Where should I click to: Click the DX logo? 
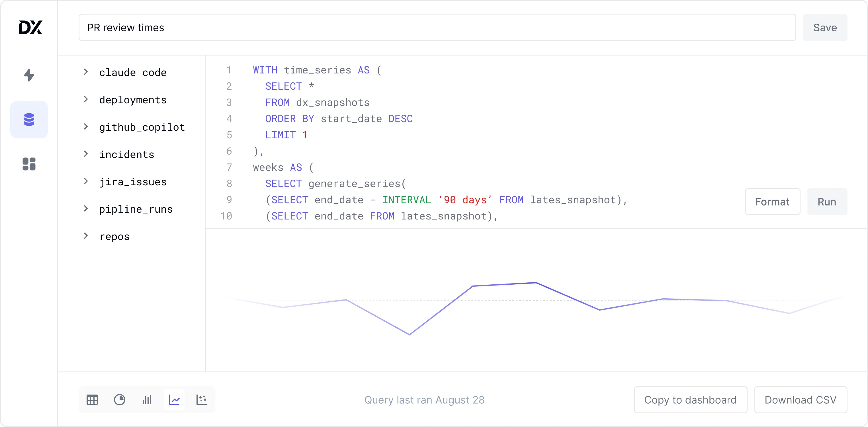[30, 27]
